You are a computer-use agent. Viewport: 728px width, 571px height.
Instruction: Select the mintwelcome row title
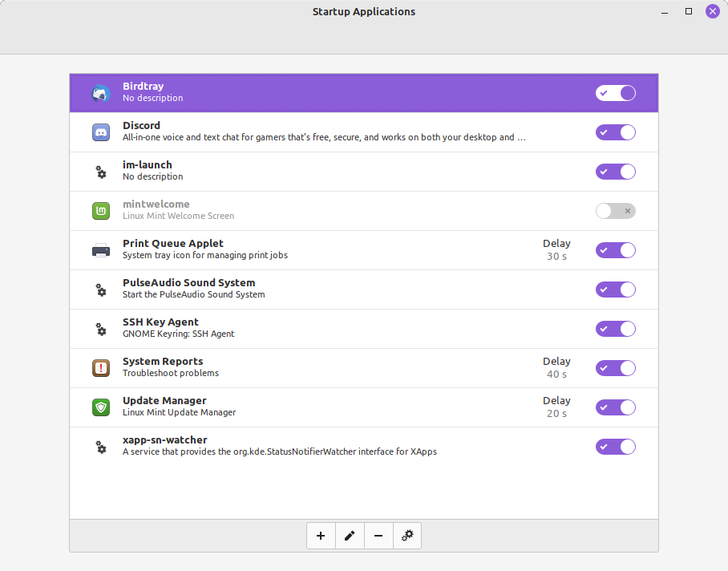pyautogui.click(x=156, y=205)
